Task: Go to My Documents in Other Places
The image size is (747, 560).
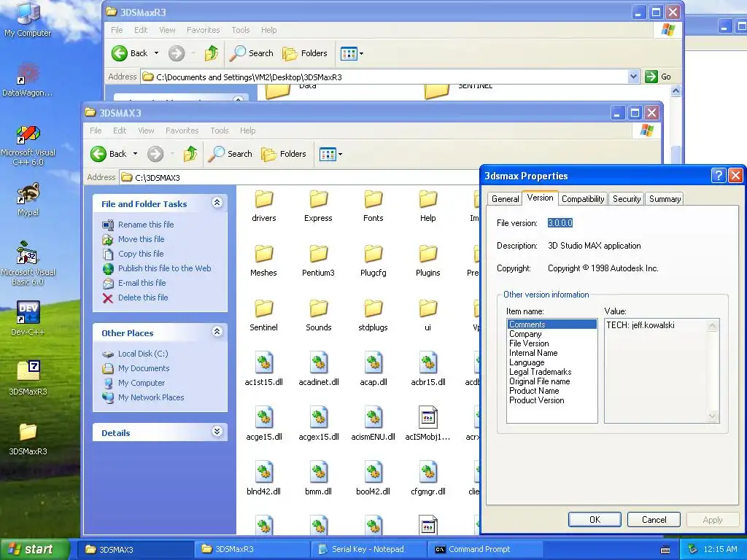Action: coord(144,368)
